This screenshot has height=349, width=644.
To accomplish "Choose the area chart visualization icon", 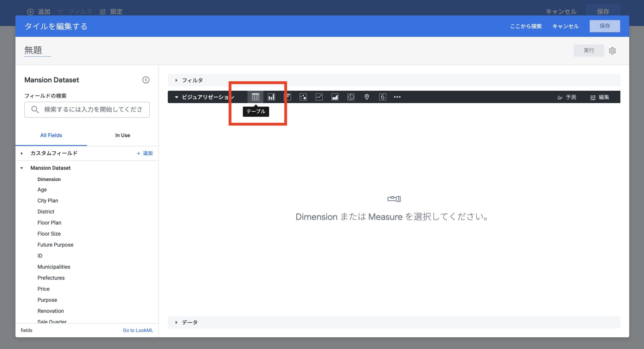I will [x=335, y=97].
